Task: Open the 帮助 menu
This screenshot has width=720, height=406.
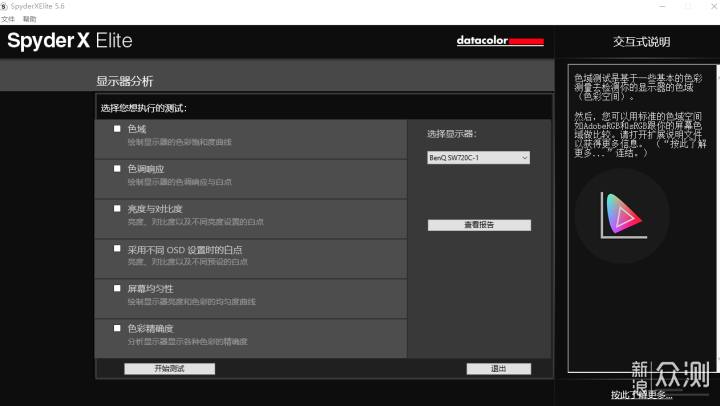Action: click(29, 19)
